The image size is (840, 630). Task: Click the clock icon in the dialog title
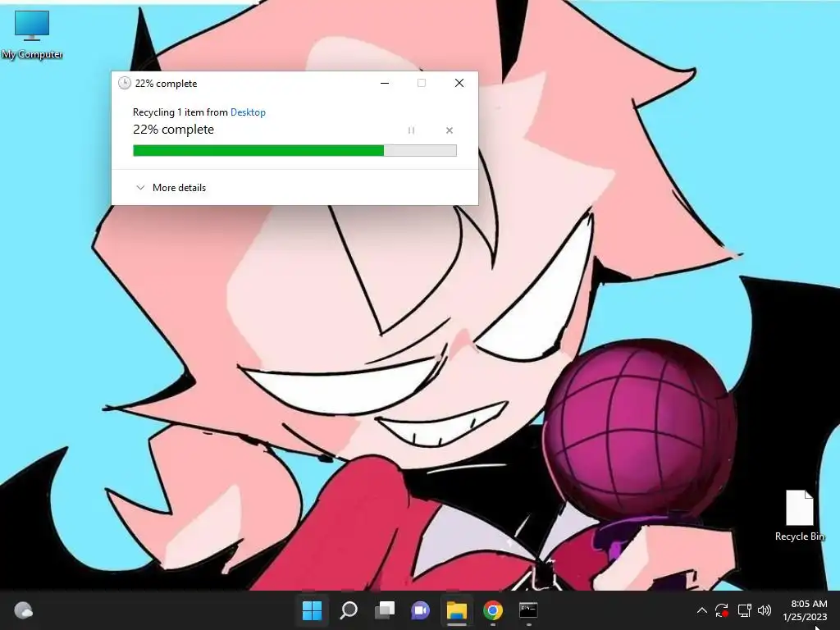[125, 83]
